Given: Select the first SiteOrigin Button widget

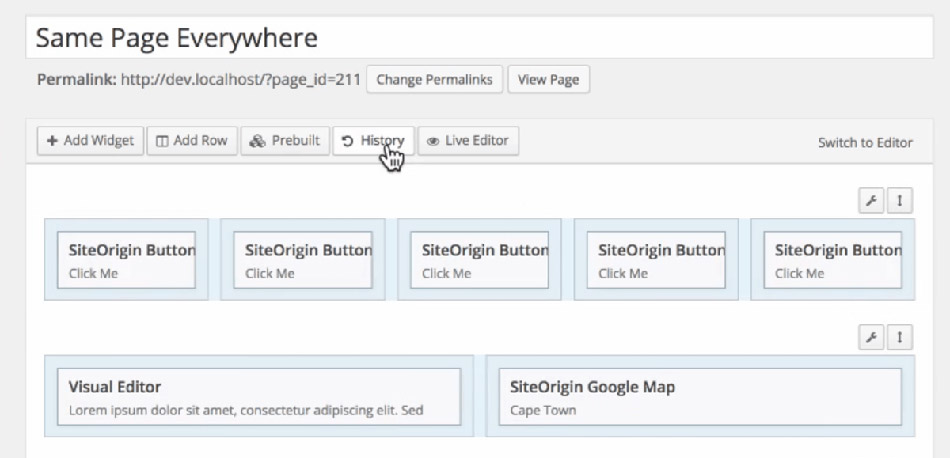Looking at the screenshot, I should tap(126, 259).
